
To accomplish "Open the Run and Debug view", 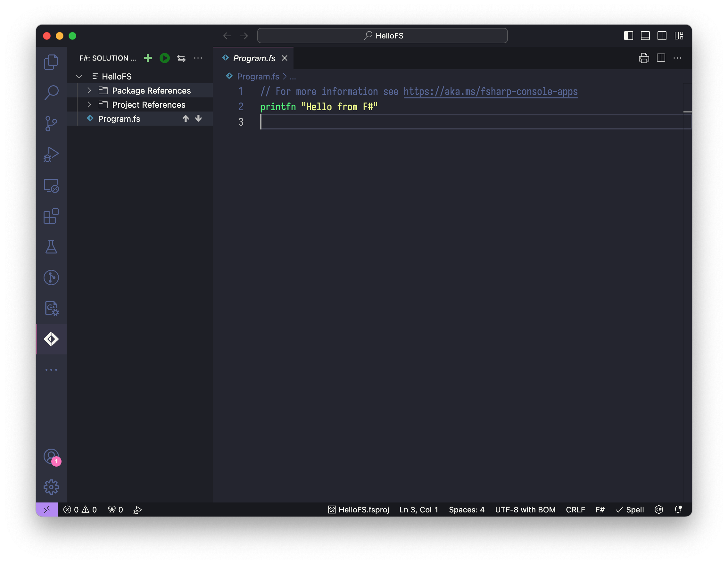I will click(x=51, y=154).
